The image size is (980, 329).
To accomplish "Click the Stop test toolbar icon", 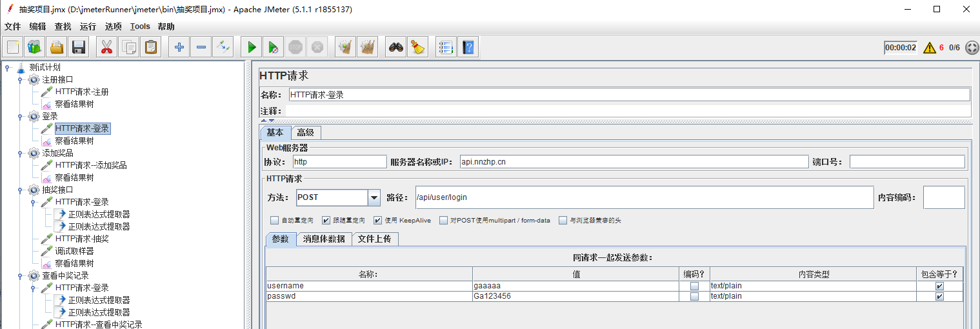I will (295, 47).
